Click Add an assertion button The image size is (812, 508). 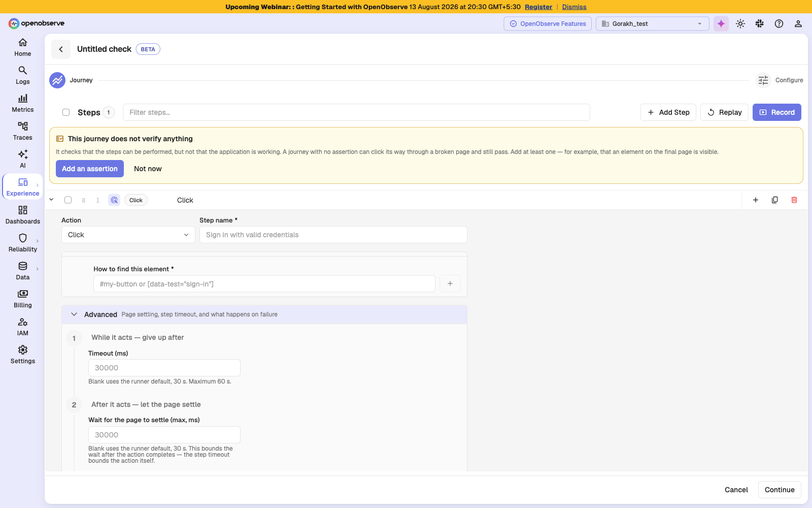click(x=90, y=169)
